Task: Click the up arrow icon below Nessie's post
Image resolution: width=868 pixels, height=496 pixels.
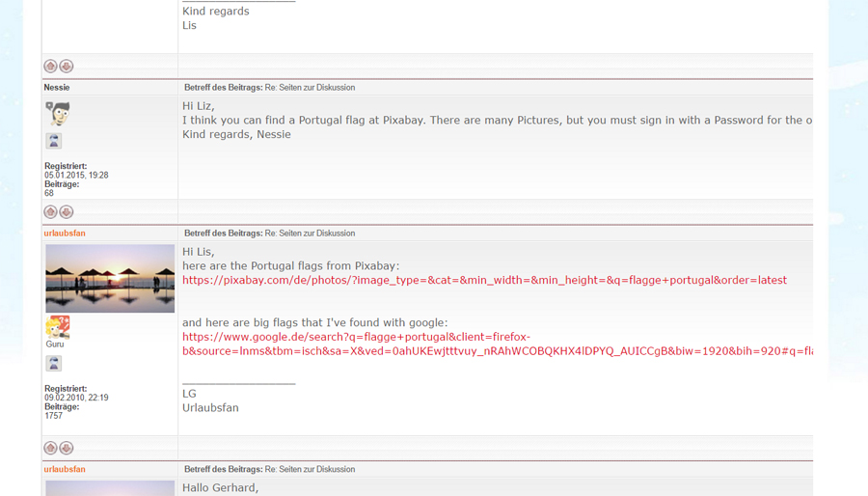Action: coord(50,212)
